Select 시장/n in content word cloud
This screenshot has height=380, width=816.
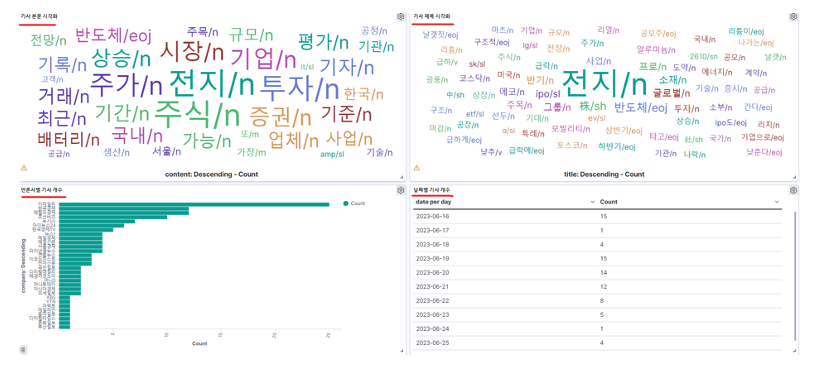192,52
